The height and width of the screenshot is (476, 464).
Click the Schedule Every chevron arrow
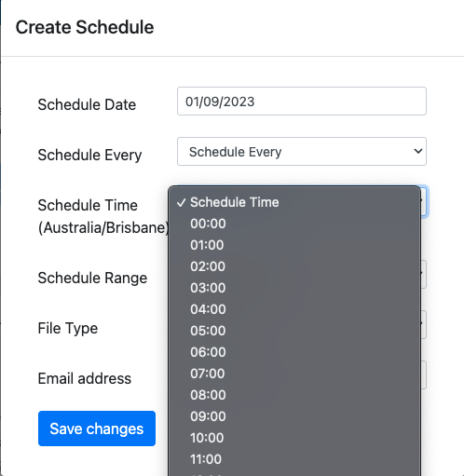click(418, 152)
